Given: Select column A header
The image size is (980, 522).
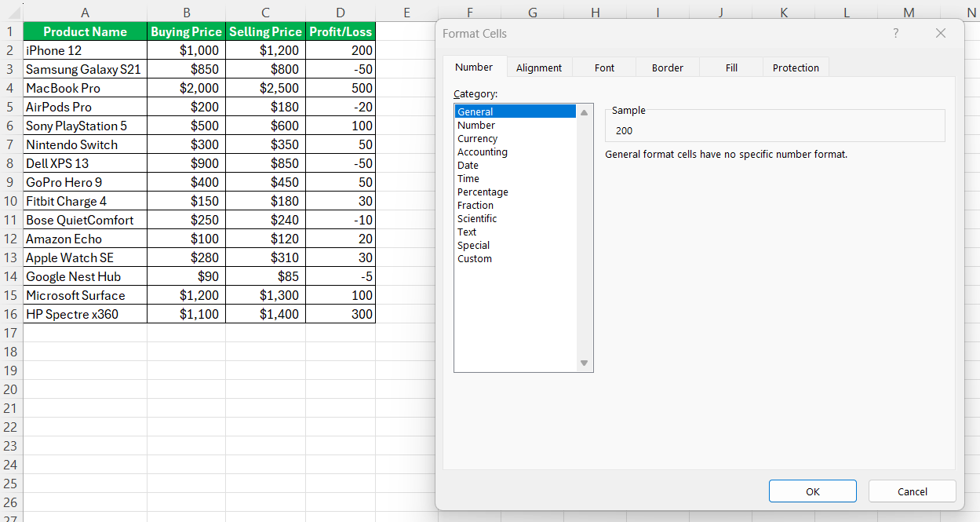Looking at the screenshot, I should [85, 12].
